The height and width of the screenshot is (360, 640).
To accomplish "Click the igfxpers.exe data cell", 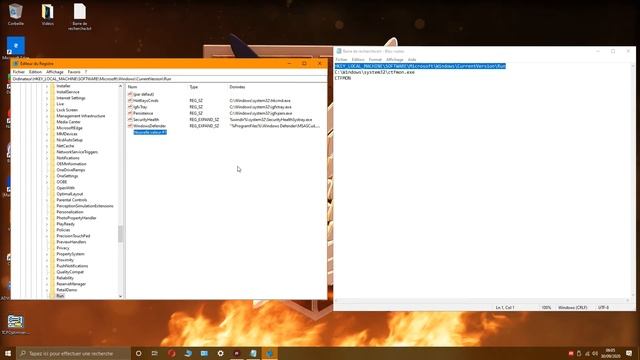I will [x=261, y=113].
